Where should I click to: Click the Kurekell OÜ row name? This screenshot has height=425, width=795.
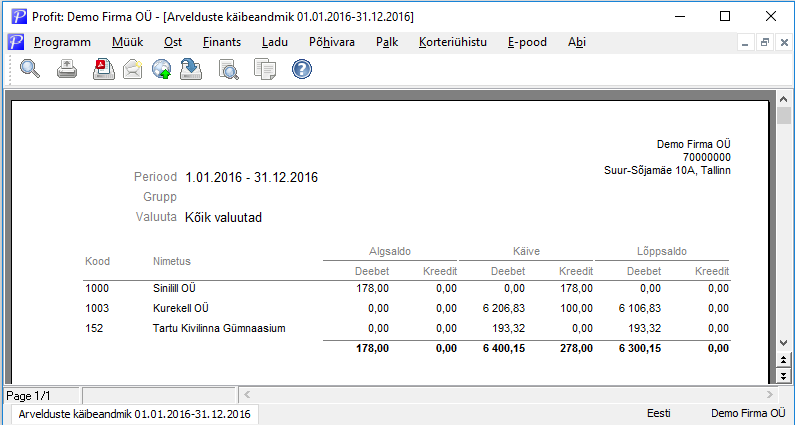pos(180,308)
